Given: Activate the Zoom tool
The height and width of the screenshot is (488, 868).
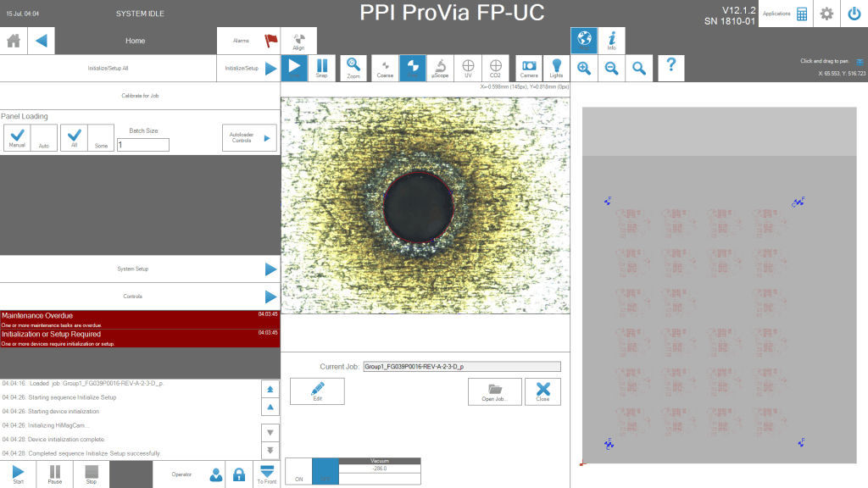Looking at the screenshot, I should pyautogui.click(x=353, y=68).
